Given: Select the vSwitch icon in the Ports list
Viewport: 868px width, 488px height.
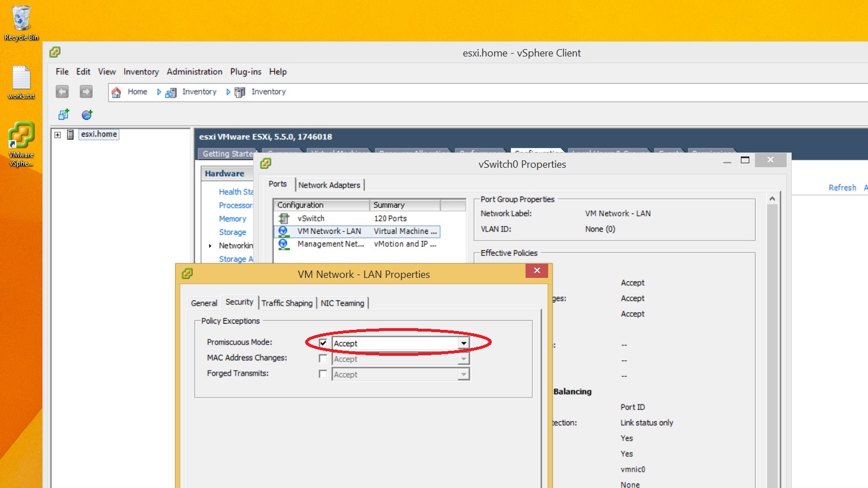Looking at the screenshot, I should pos(284,218).
